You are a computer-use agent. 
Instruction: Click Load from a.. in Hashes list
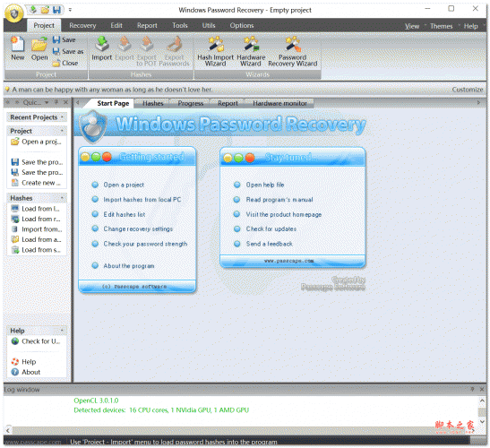click(x=36, y=239)
